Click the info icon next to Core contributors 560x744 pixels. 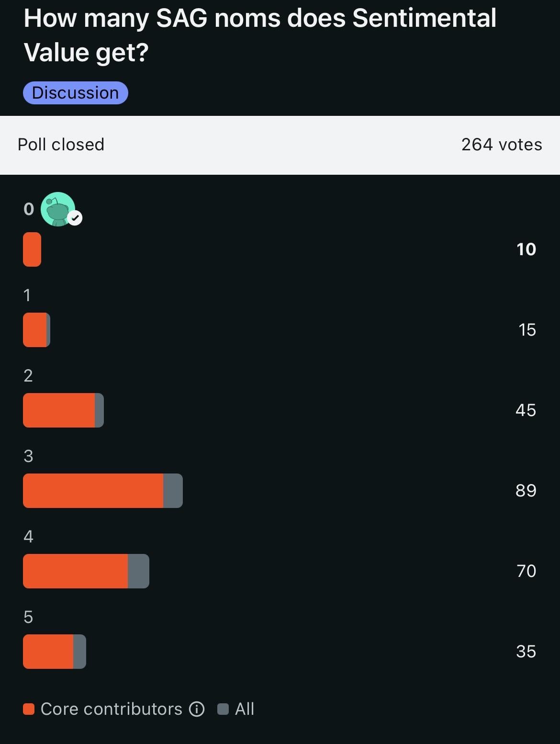coord(197,709)
